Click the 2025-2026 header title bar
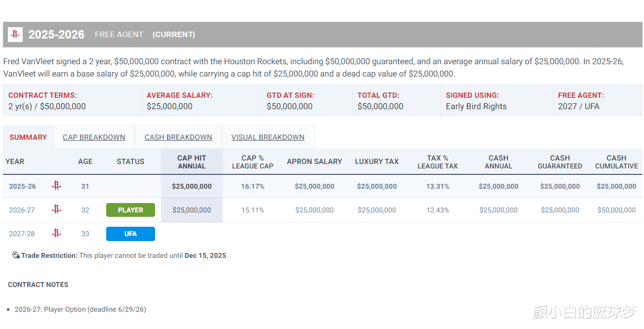Viewport: 644px width, 329px height. 56,35
